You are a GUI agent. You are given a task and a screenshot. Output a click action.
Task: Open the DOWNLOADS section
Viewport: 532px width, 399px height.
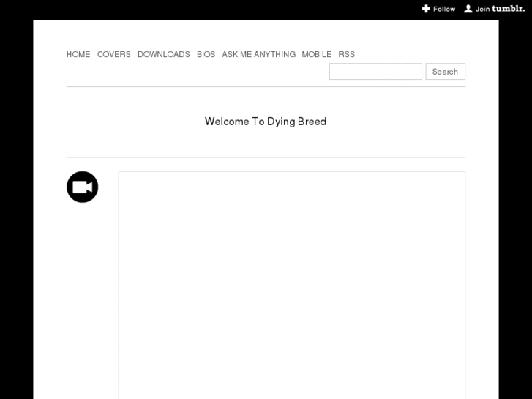tap(164, 54)
